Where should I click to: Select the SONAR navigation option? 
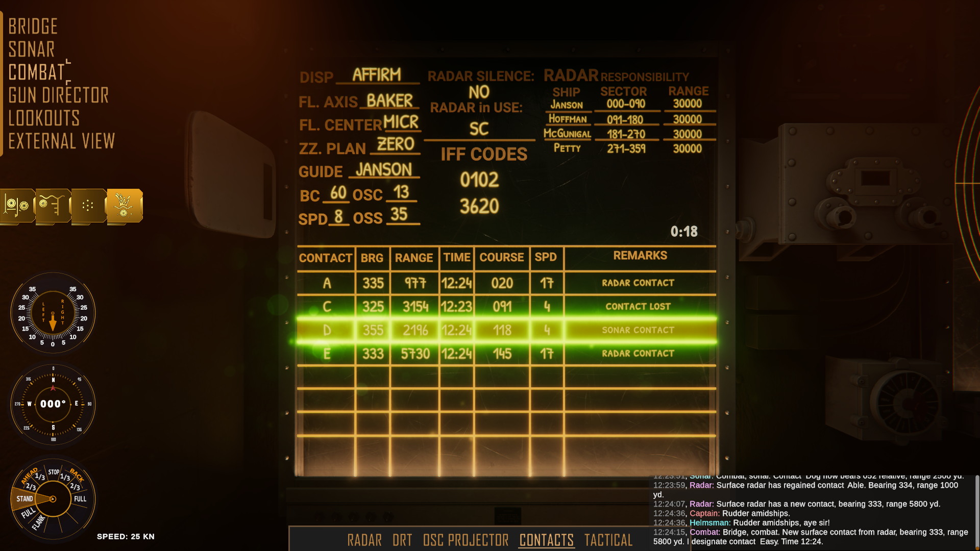(x=32, y=48)
